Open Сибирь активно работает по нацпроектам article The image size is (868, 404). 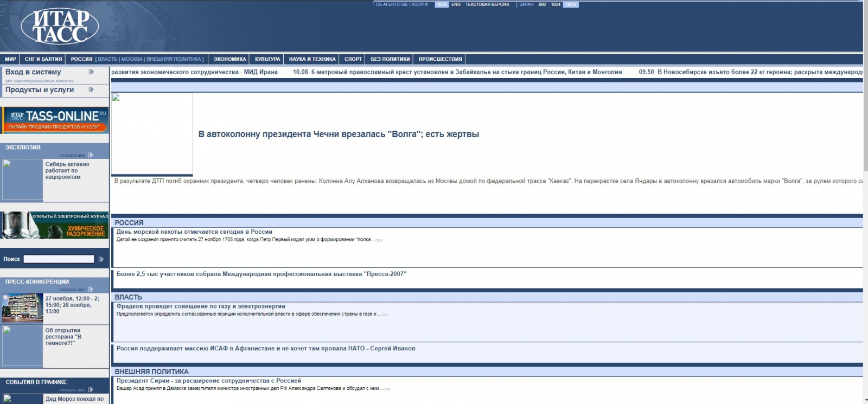[x=67, y=170]
